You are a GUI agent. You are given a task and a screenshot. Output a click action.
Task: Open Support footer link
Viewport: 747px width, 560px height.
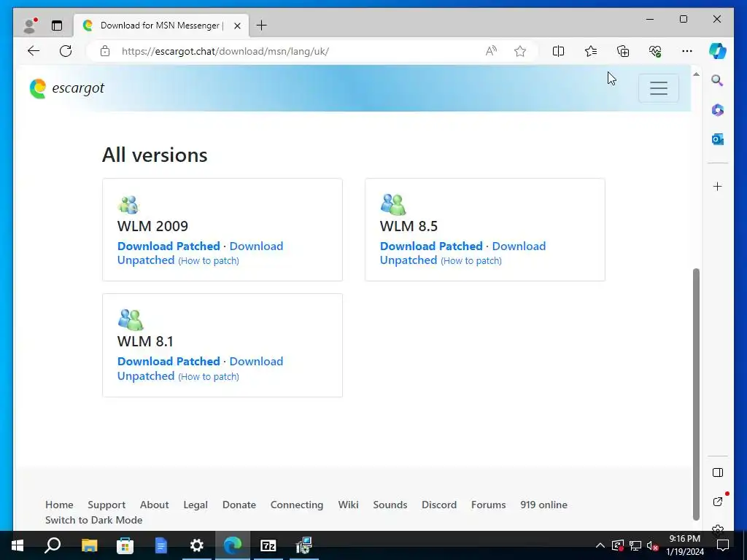[x=107, y=505]
